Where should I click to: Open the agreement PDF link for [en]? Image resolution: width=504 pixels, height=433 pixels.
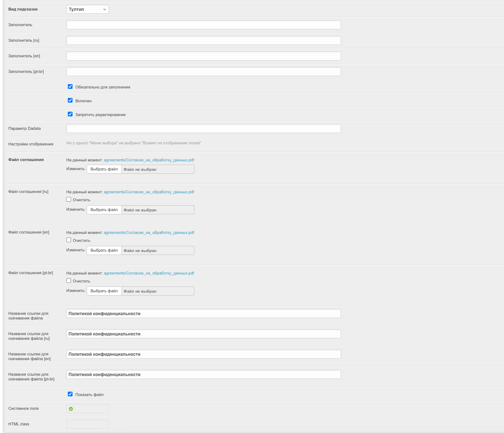[x=149, y=232]
